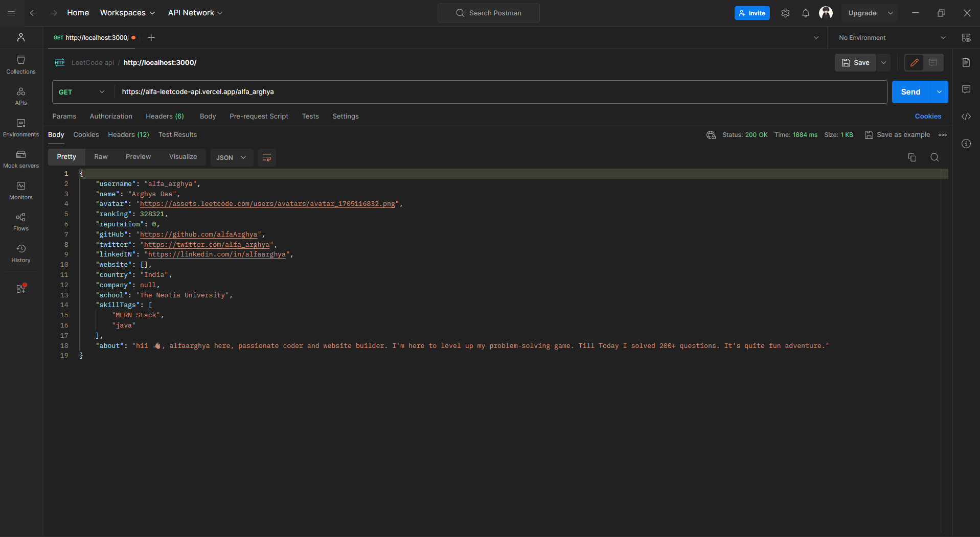Open the Mock servers panel
Screen dimensions: 980x537
pos(21,159)
